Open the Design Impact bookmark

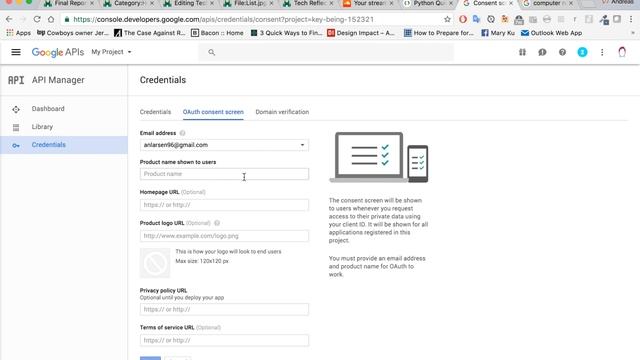pyautogui.click(x=361, y=33)
